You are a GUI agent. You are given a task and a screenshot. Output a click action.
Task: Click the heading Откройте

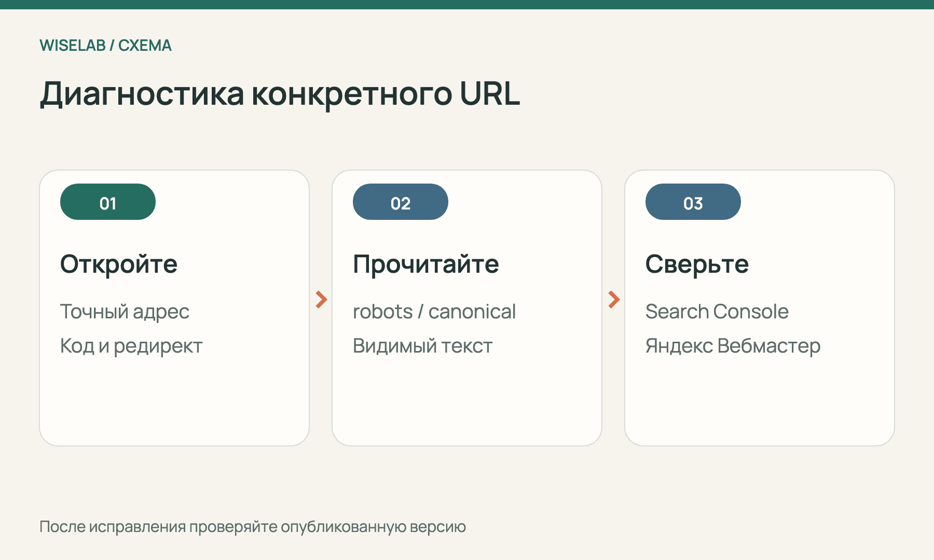pyautogui.click(x=119, y=264)
